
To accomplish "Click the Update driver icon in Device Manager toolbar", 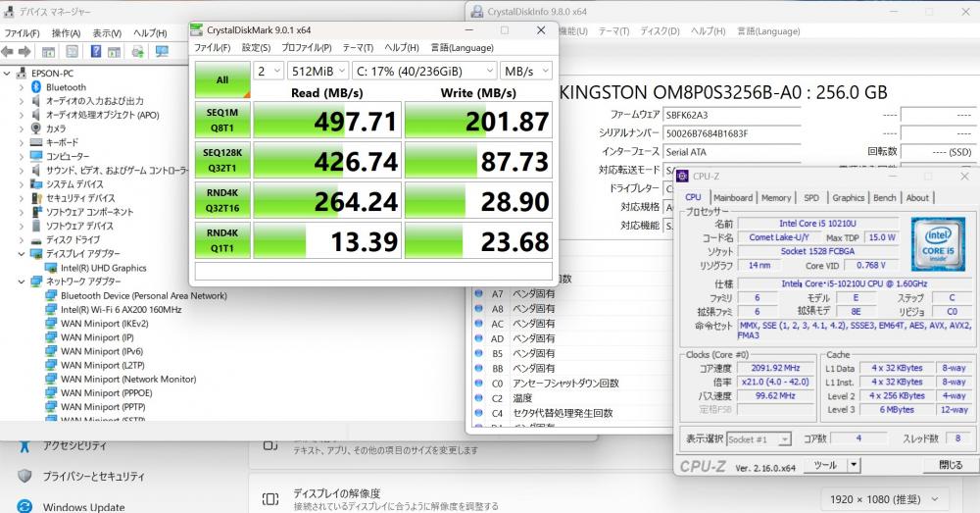I will click(138, 51).
